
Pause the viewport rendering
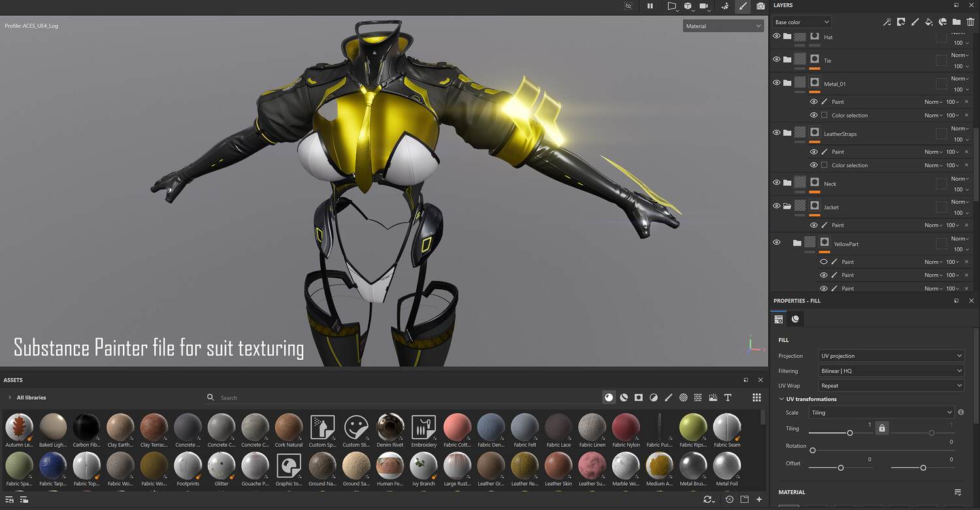[650, 6]
